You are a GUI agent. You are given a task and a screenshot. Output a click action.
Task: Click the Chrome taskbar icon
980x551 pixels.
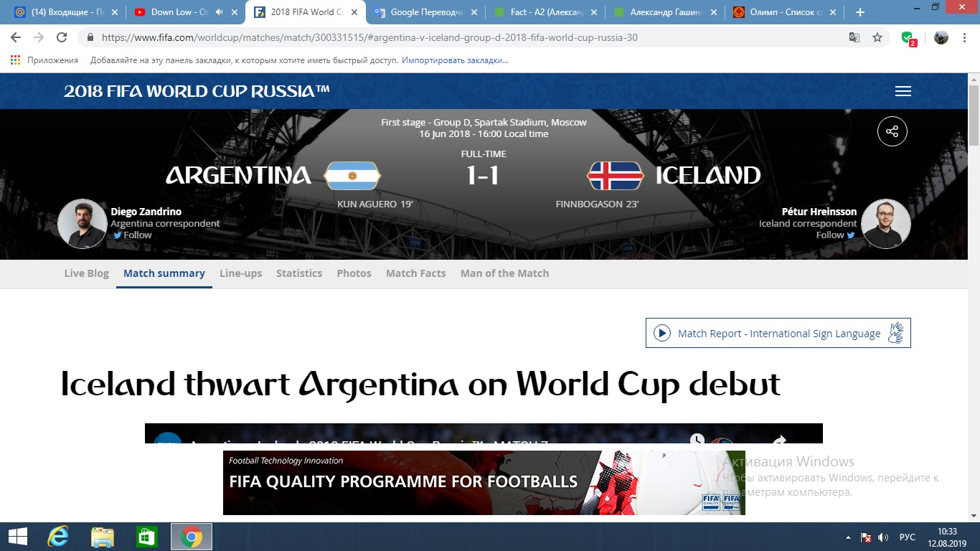[x=191, y=537]
